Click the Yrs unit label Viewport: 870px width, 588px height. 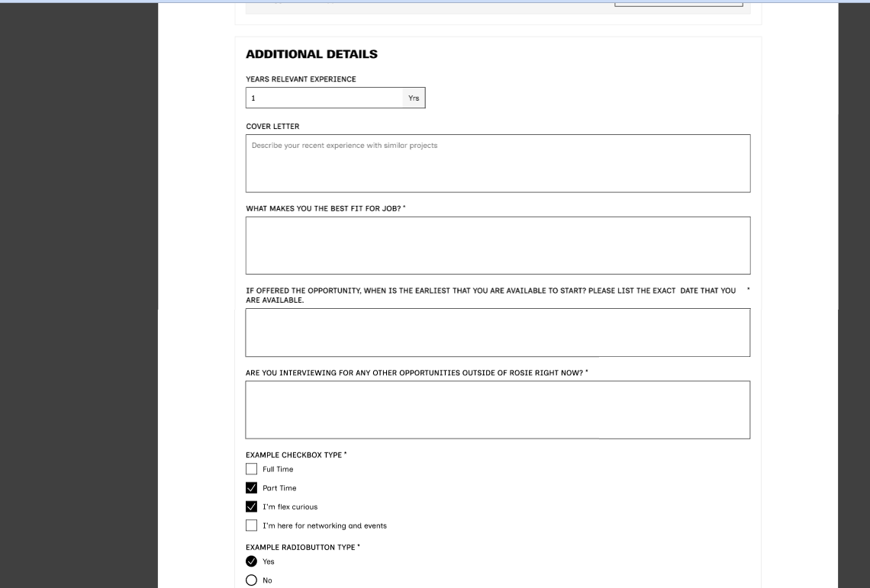414,98
